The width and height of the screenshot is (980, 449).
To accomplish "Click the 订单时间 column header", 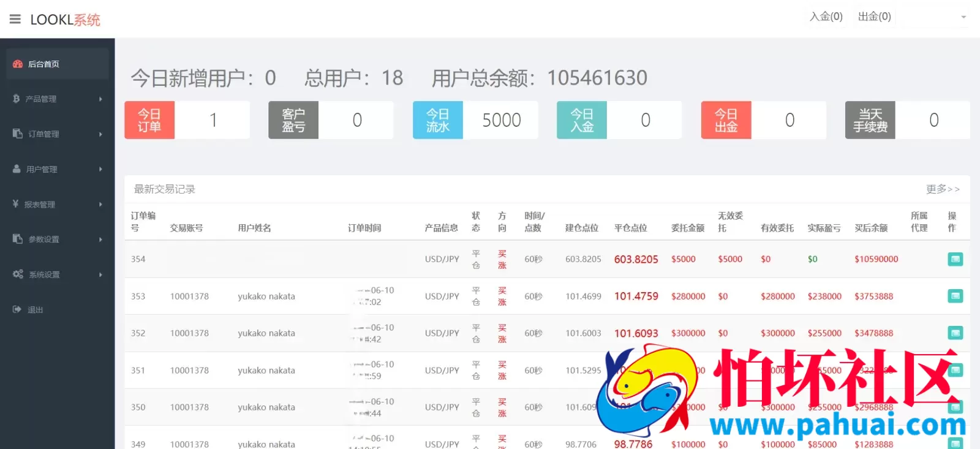I will (x=364, y=228).
